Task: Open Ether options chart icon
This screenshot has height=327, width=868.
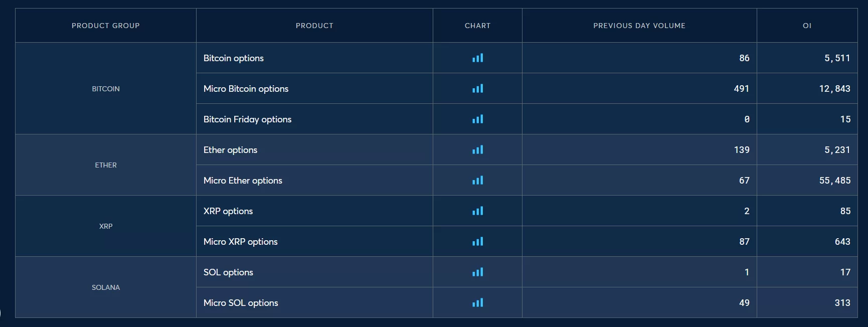Action: click(477, 150)
